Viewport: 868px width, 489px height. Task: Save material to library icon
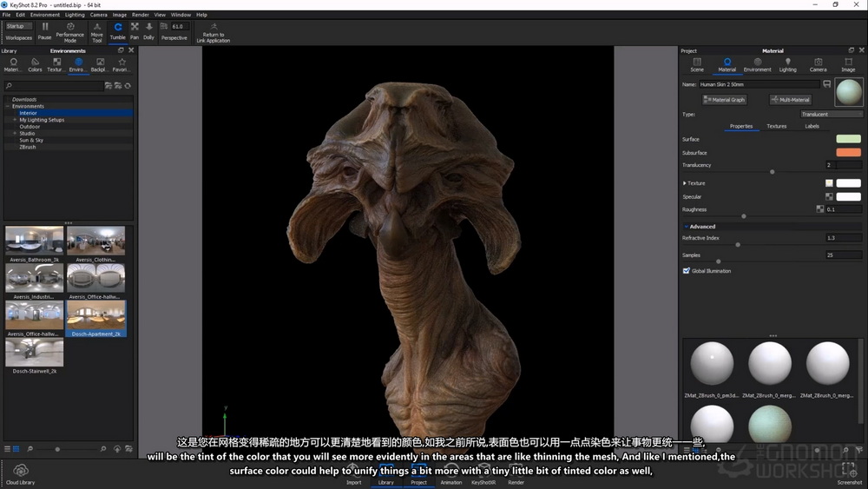pyautogui.click(x=827, y=84)
